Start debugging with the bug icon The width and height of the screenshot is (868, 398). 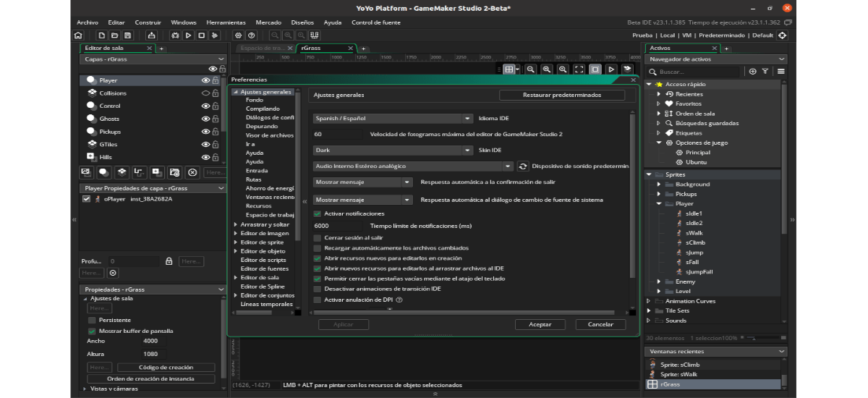pyautogui.click(x=175, y=35)
